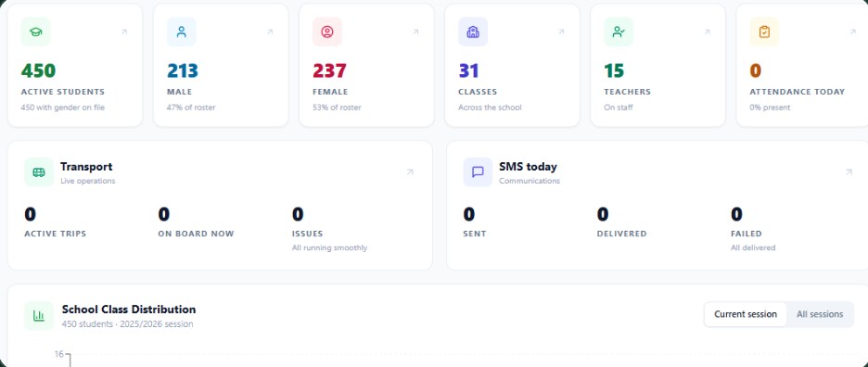
Task: Click the chat bubble icon in SMS today panel
Action: coord(478,172)
